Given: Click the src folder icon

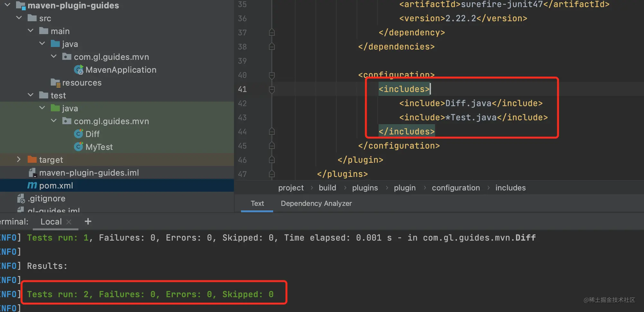Looking at the screenshot, I should coord(32,18).
